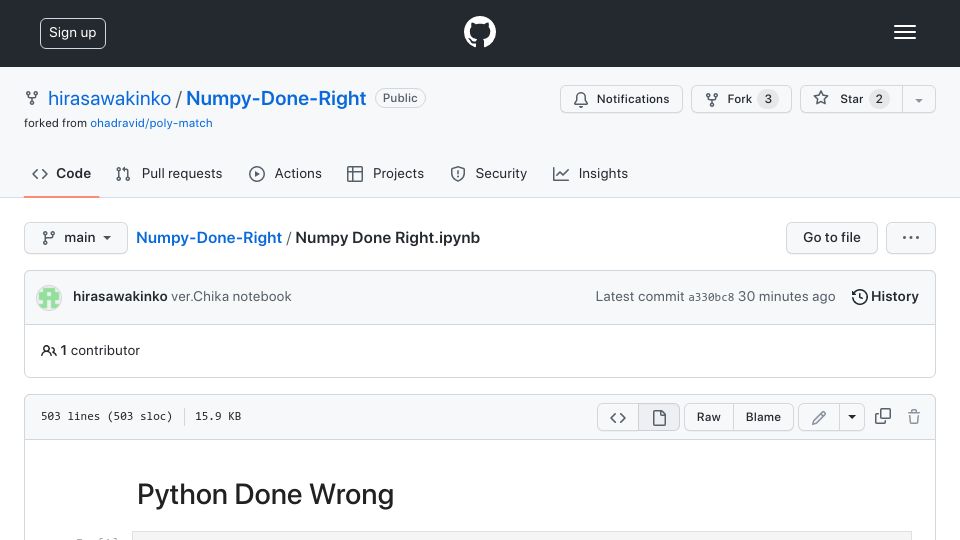This screenshot has width=960, height=540.
Task: Switch to the Security tab
Action: [489, 174]
